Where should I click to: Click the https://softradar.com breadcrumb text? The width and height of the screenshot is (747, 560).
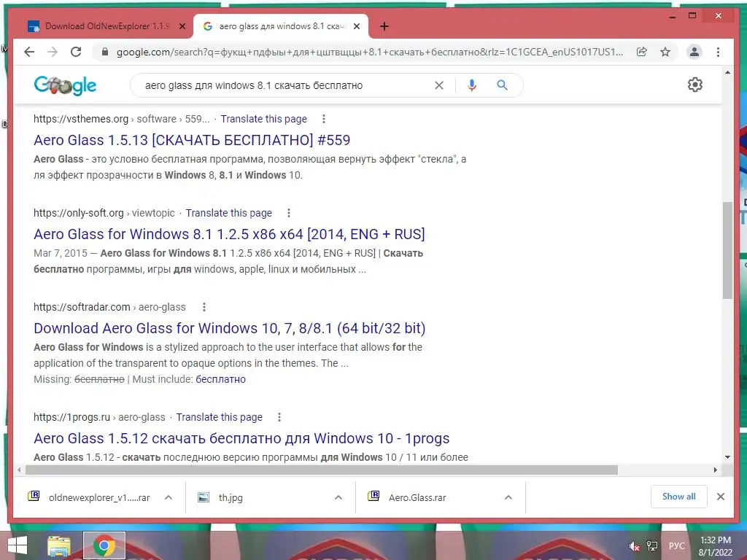(82, 307)
